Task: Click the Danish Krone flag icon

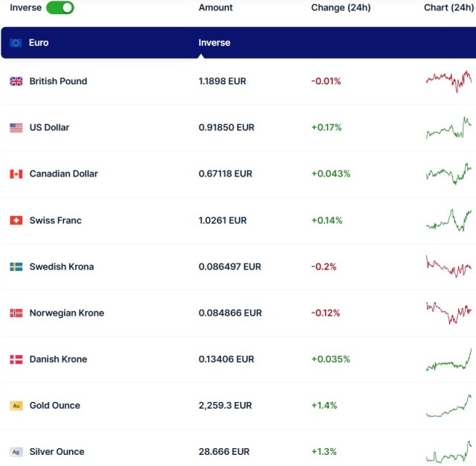Action: pyautogui.click(x=16, y=359)
